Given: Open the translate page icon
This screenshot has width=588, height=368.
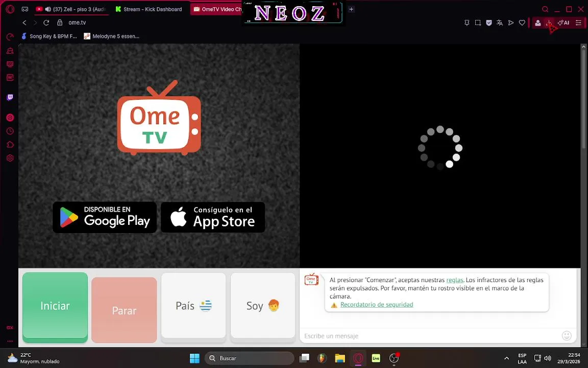Looking at the screenshot, I should click(x=500, y=23).
